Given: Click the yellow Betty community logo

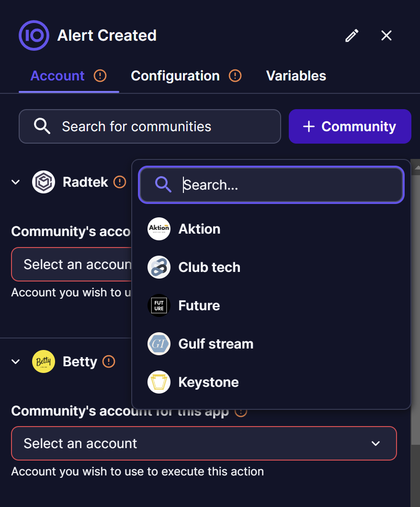Looking at the screenshot, I should coord(44,361).
